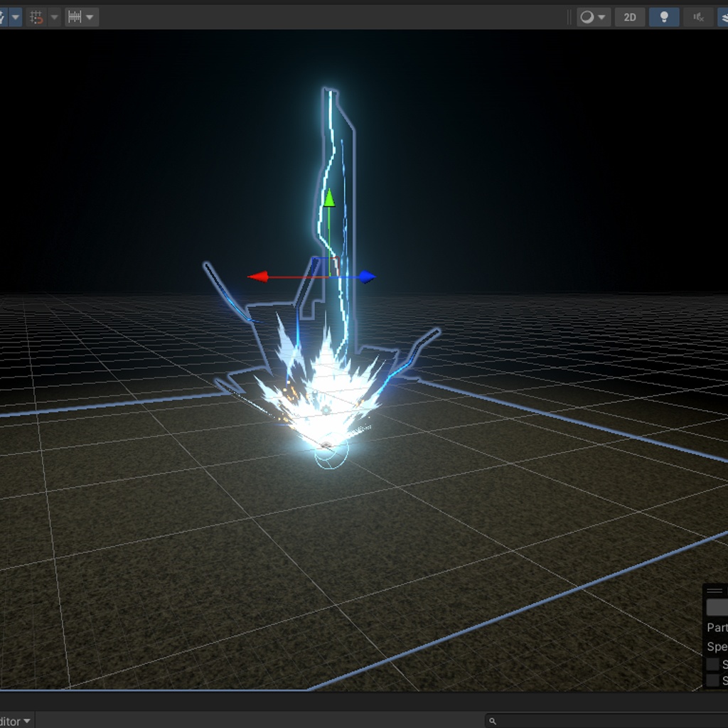
Task: Click the search input field at the bottom
Action: tap(604, 721)
